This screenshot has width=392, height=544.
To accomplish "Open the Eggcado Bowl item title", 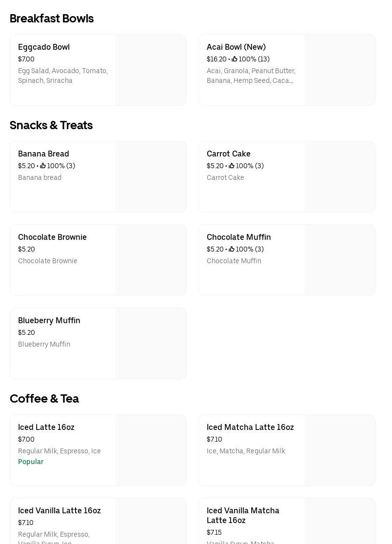I will [44, 47].
